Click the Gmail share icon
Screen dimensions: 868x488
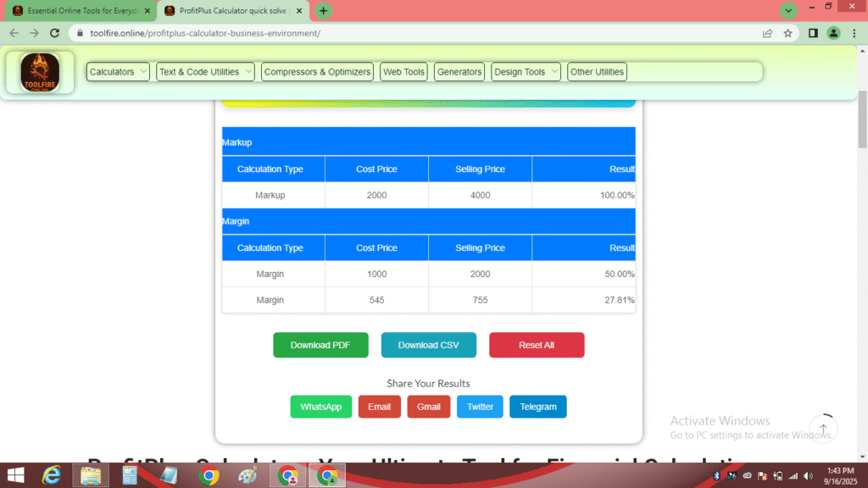[428, 407]
